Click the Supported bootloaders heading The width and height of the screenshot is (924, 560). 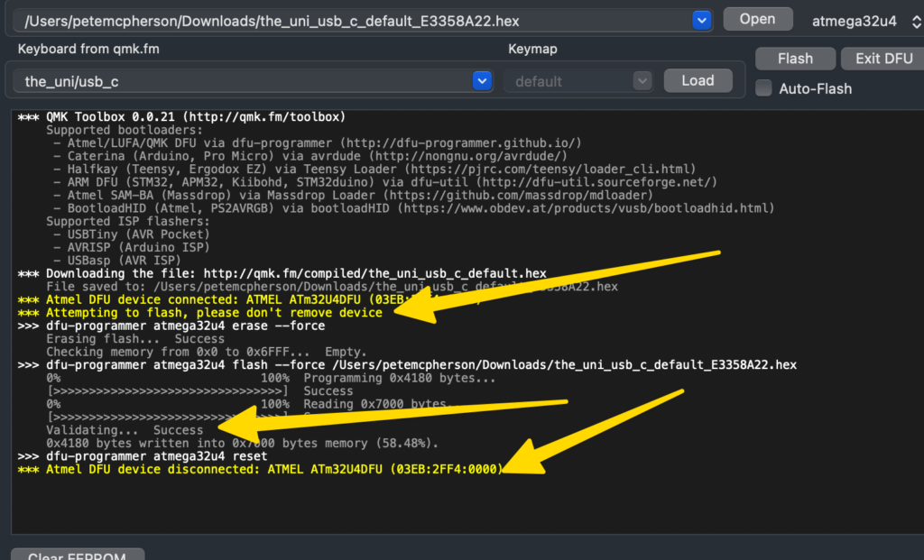coord(125,130)
